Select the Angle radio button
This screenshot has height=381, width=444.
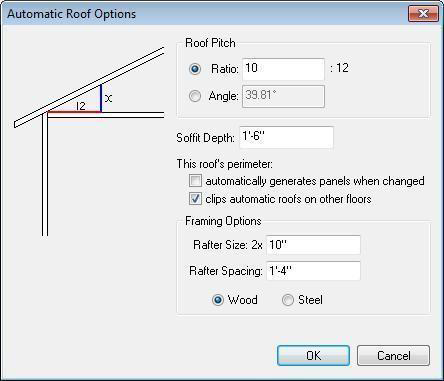(195, 96)
